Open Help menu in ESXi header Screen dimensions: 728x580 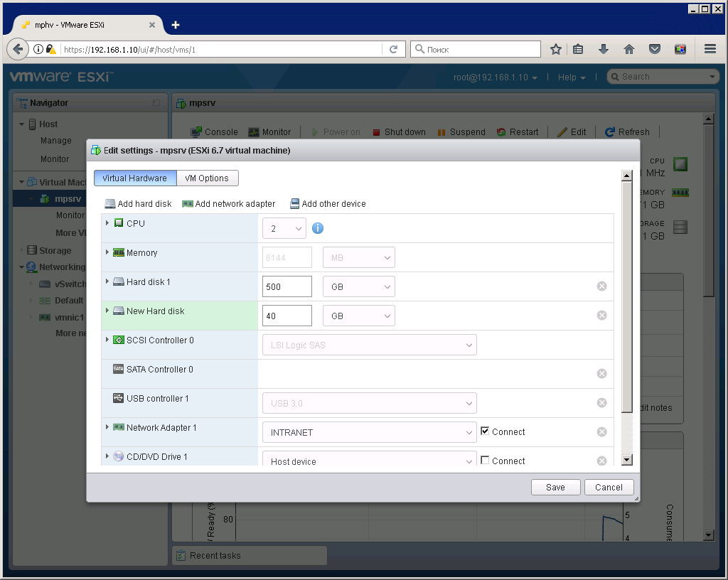(572, 77)
